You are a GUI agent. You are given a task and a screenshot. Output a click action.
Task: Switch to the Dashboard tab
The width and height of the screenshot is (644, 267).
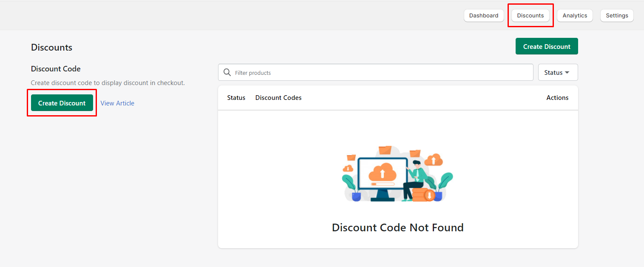[484, 15]
